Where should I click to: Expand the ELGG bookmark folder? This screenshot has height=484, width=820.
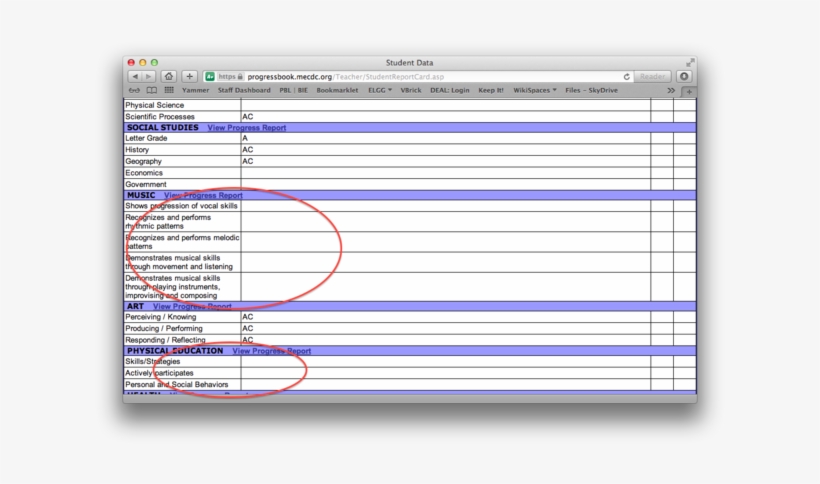click(380, 90)
